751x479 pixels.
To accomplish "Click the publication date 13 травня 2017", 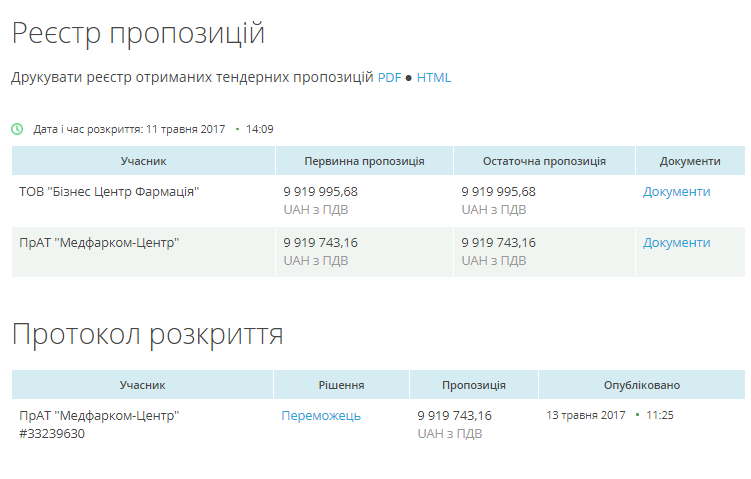I will pyautogui.click(x=585, y=415).
